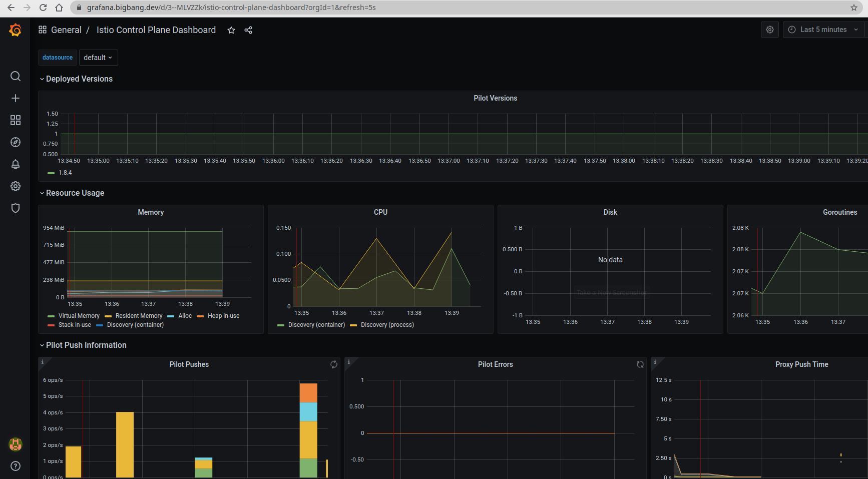Share the dashboard using the share icon
This screenshot has width=868, height=479.
coord(248,30)
